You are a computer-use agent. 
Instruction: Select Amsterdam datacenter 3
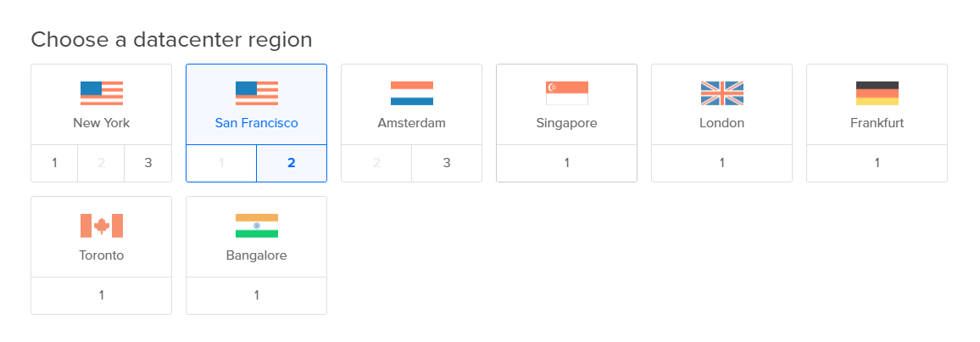(x=447, y=163)
